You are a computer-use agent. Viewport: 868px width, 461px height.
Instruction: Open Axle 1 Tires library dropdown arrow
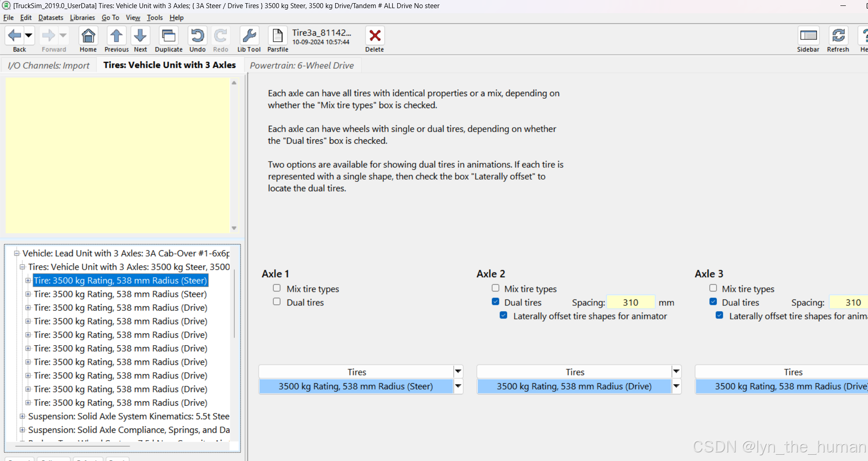pyautogui.click(x=458, y=371)
